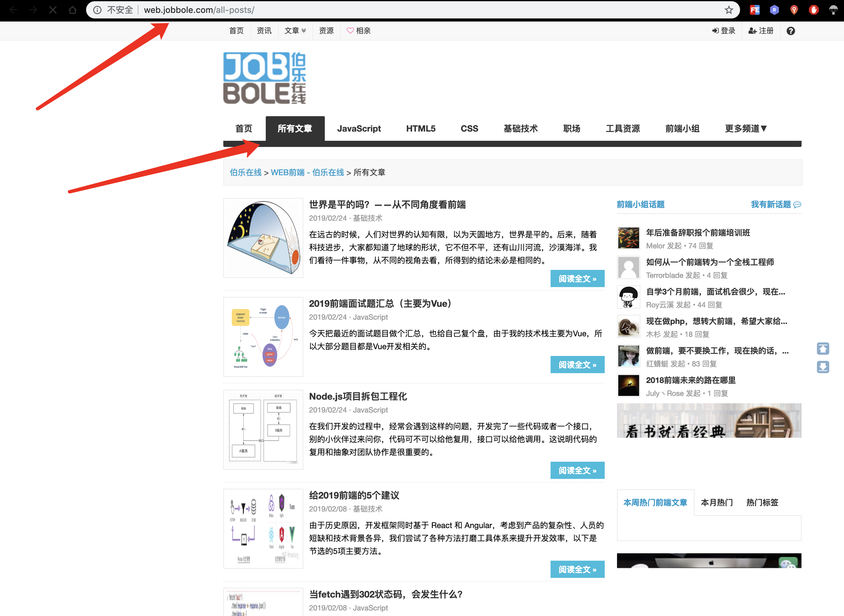Open topic 自学3个月前端，面试机会很少
This screenshot has height=616, width=844.
pyautogui.click(x=715, y=292)
